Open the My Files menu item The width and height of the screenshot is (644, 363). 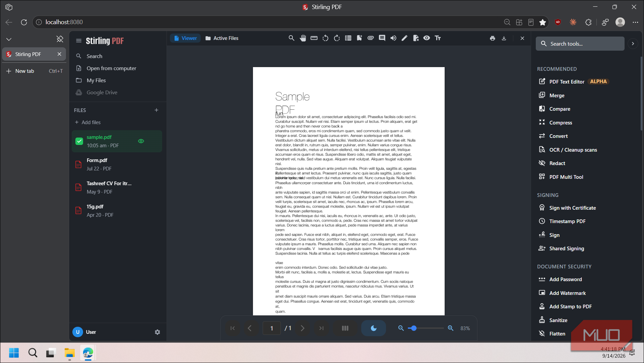[x=96, y=81]
